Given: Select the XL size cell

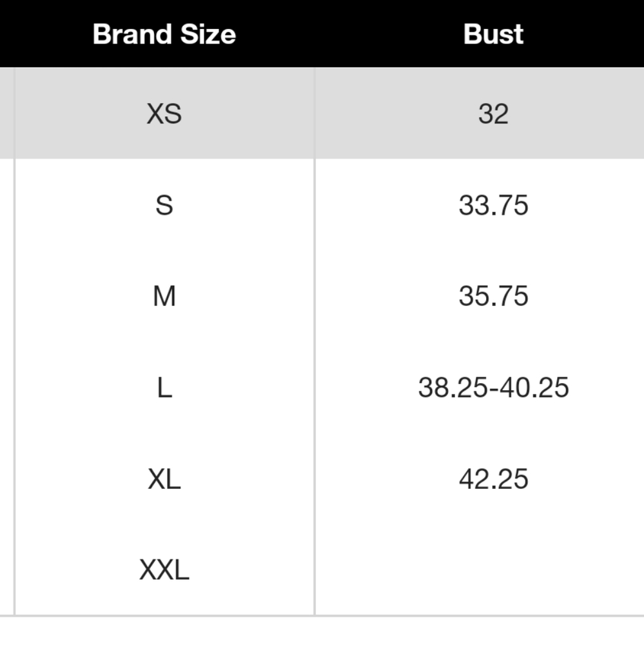Looking at the screenshot, I should 164,479.
